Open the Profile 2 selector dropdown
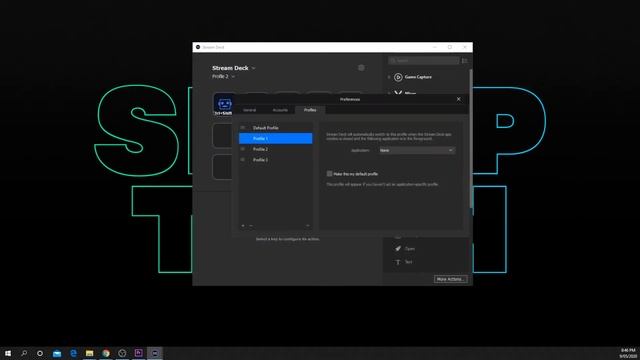Image resolution: width=640 pixels, height=360 pixels. [x=233, y=76]
